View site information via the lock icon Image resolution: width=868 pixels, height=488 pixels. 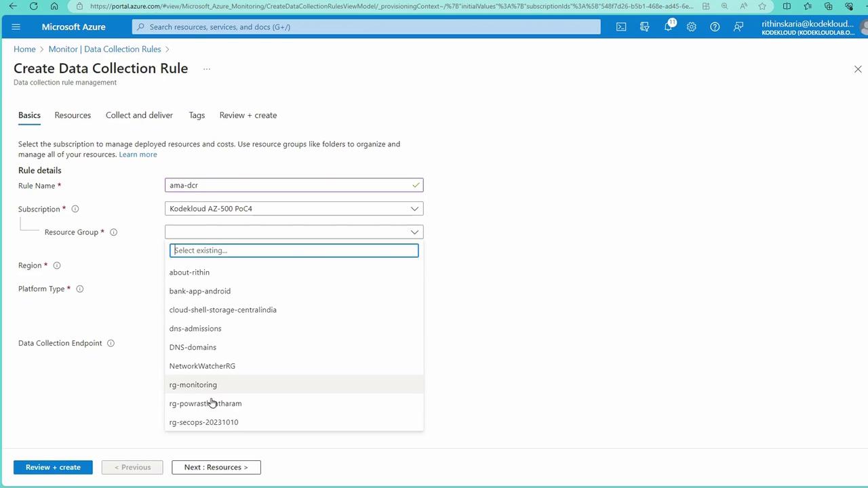(79, 6)
